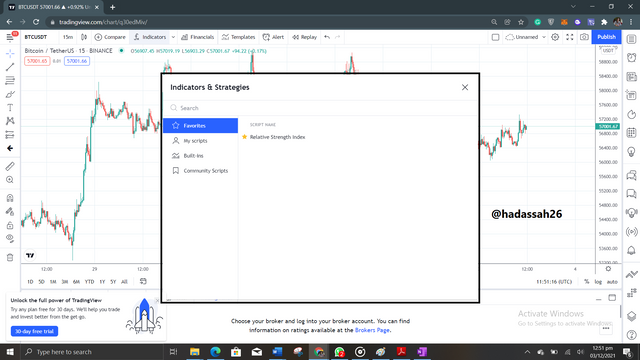Click the Windows Start button
The width and height of the screenshot is (640, 360).
point(10,352)
